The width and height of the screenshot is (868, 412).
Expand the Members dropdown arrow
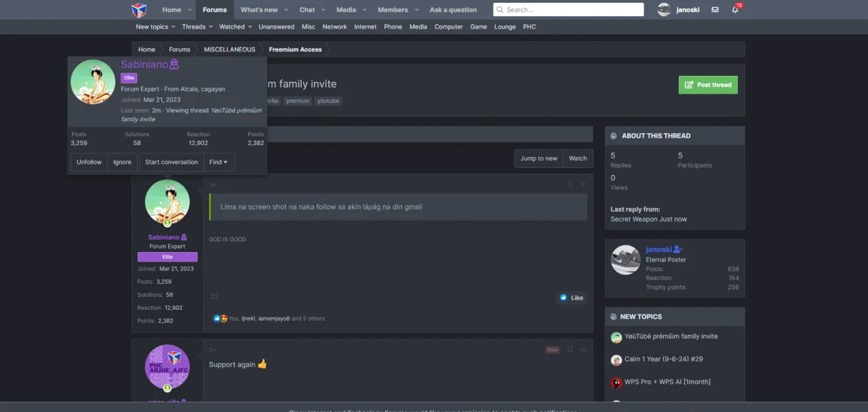416,10
